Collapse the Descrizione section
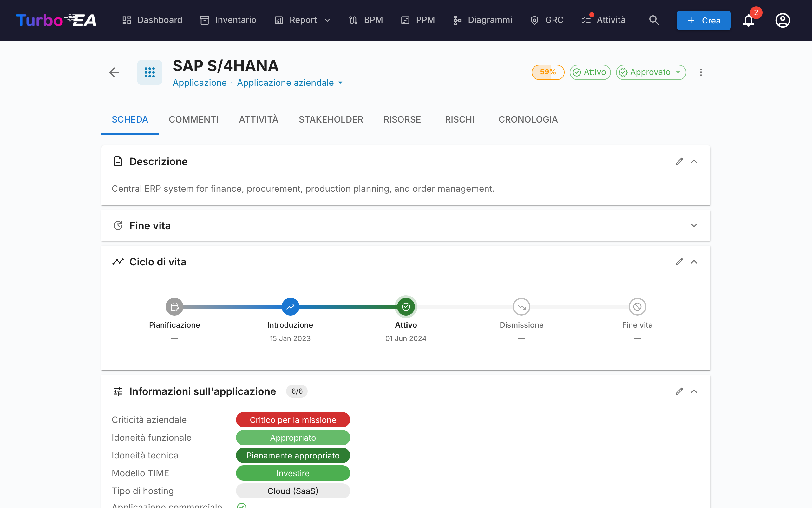 tap(694, 162)
